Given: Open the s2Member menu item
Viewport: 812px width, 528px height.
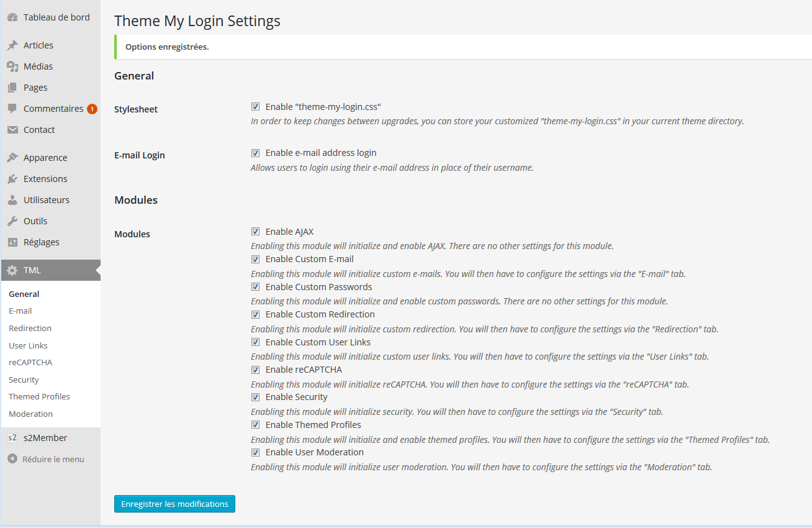Looking at the screenshot, I should pos(45,438).
